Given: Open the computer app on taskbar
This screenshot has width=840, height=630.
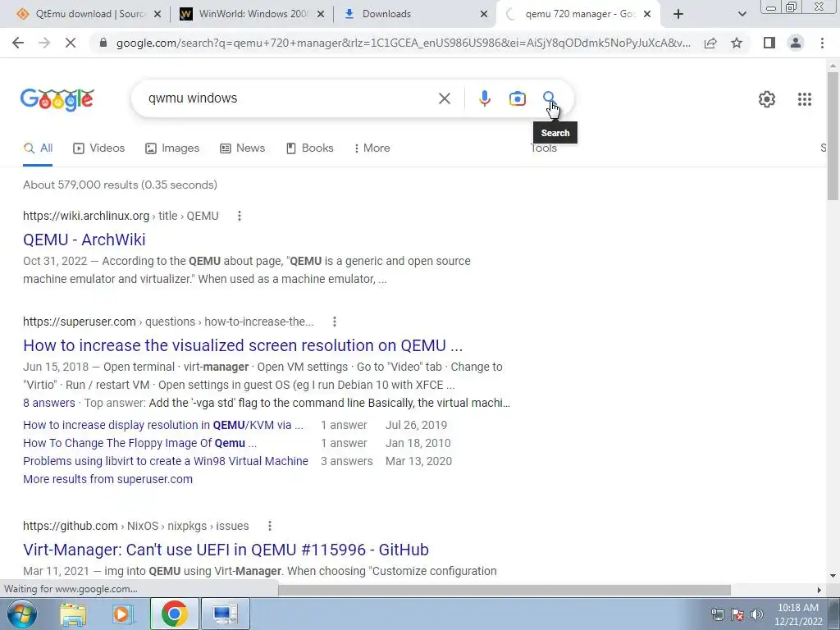Looking at the screenshot, I should (x=225, y=614).
